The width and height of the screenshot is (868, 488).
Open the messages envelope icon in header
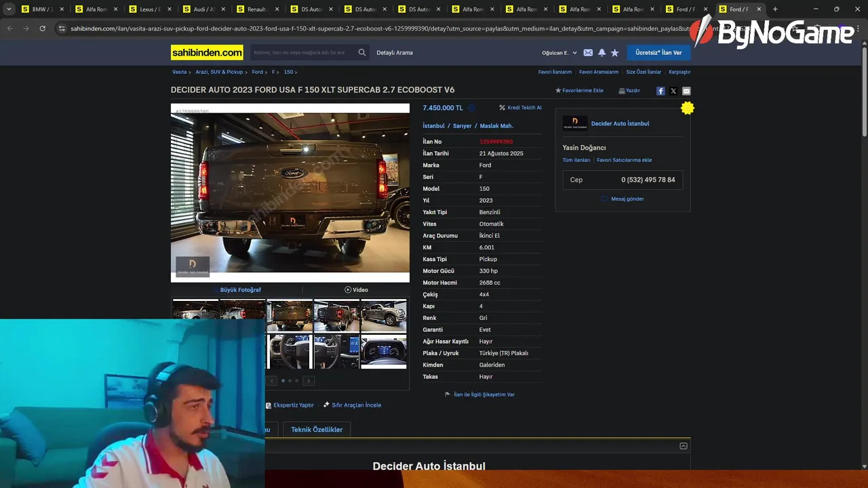tap(588, 52)
